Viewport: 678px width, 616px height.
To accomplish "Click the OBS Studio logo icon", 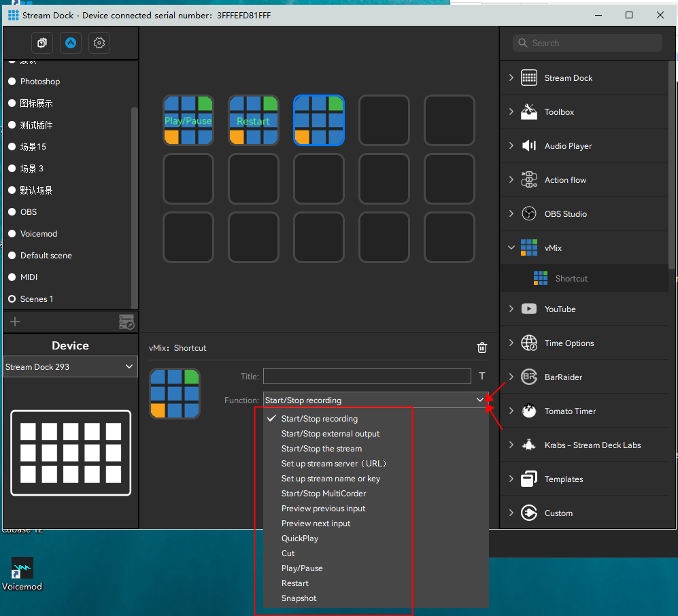I will coord(529,213).
